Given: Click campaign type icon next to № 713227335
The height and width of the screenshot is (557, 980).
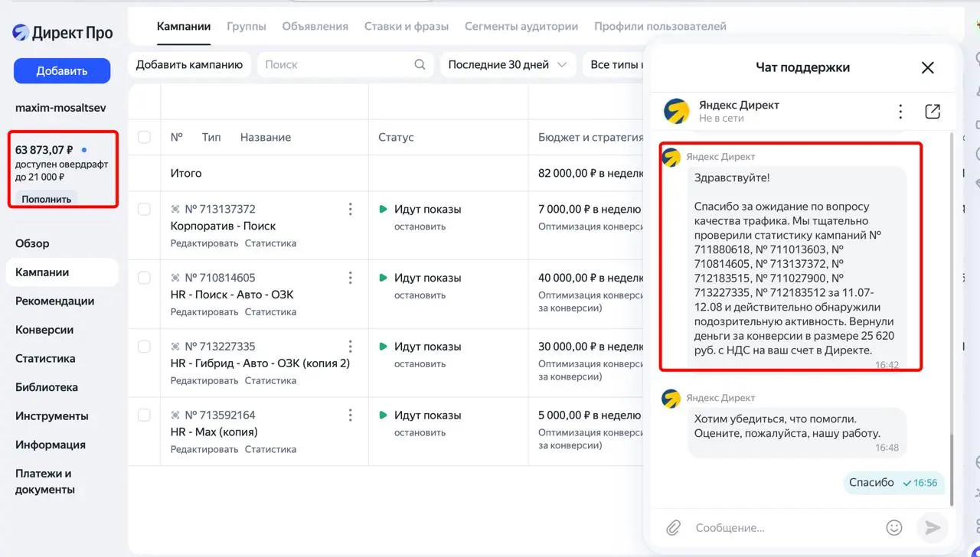Looking at the screenshot, I should click(x=176, y=347).
